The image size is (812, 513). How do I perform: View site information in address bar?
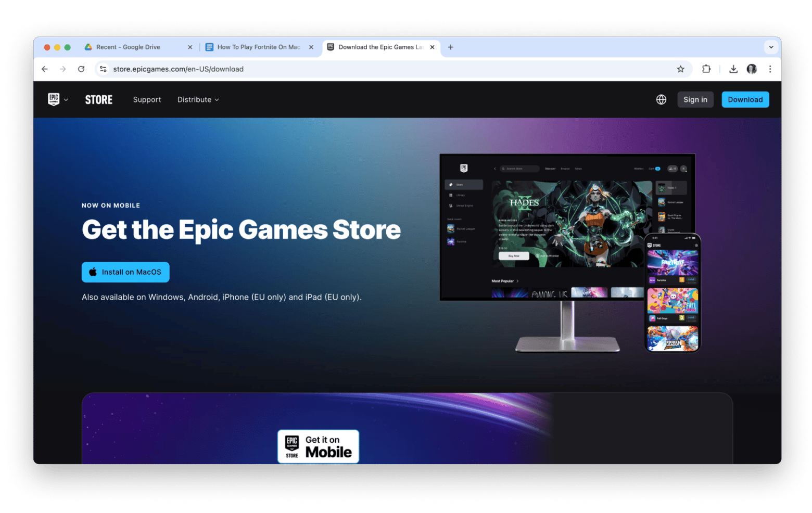(x=103, y=69)
